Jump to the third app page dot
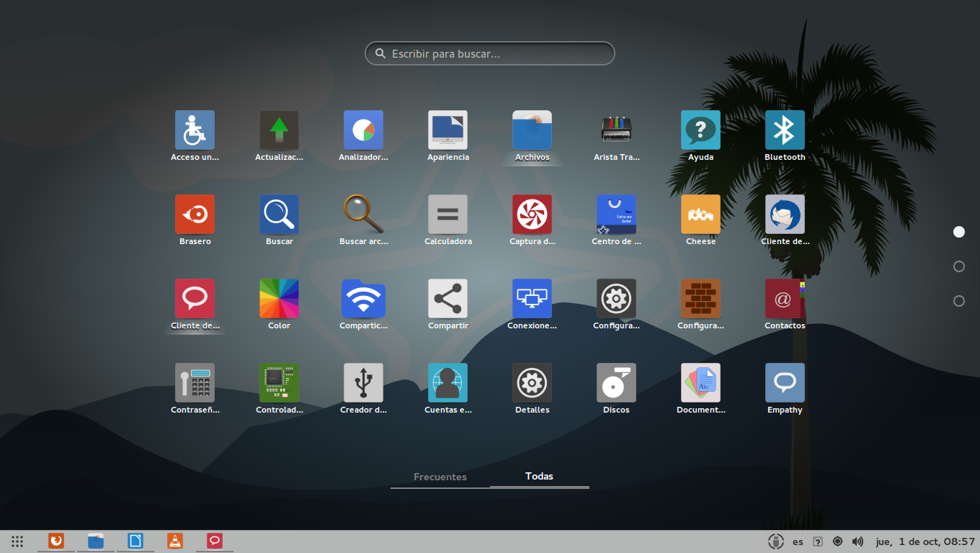980x553 pixels. 958,301
